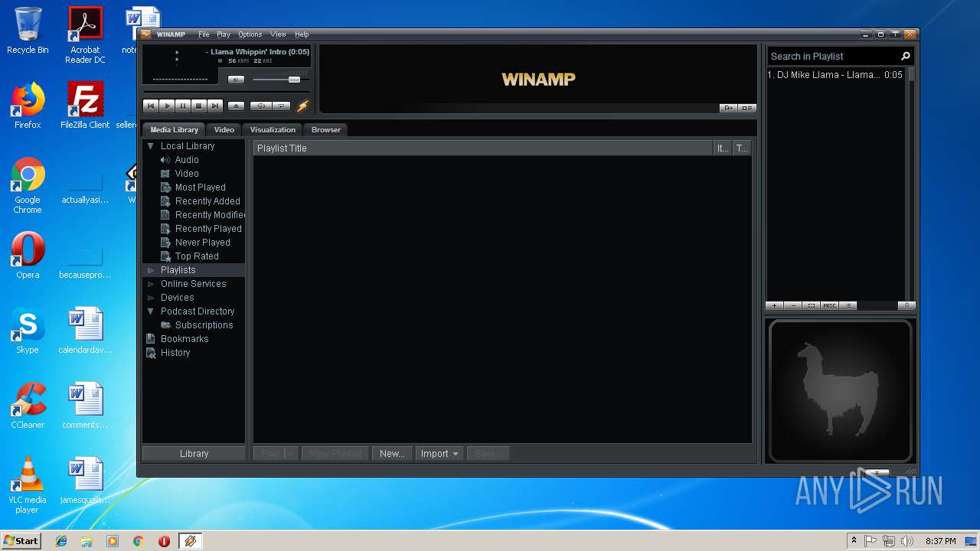
Task: Switch to the Browser tab
Action: (x=326, y=129)
